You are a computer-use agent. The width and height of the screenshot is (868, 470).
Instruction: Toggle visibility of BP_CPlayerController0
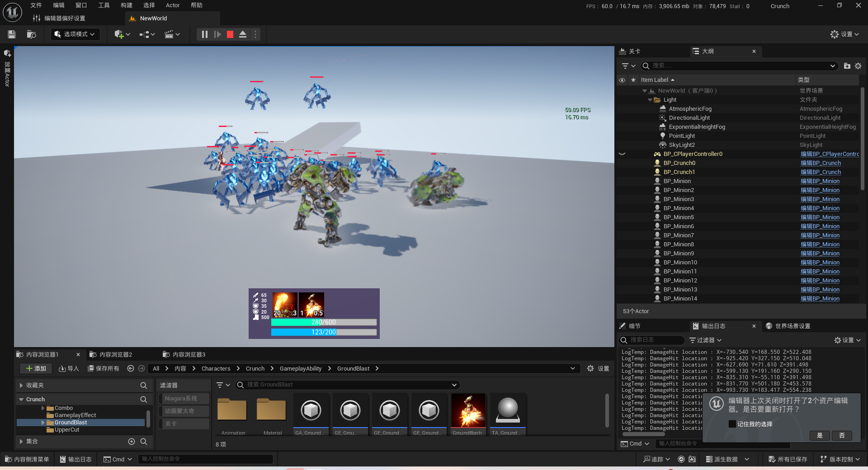coord(622,154)
